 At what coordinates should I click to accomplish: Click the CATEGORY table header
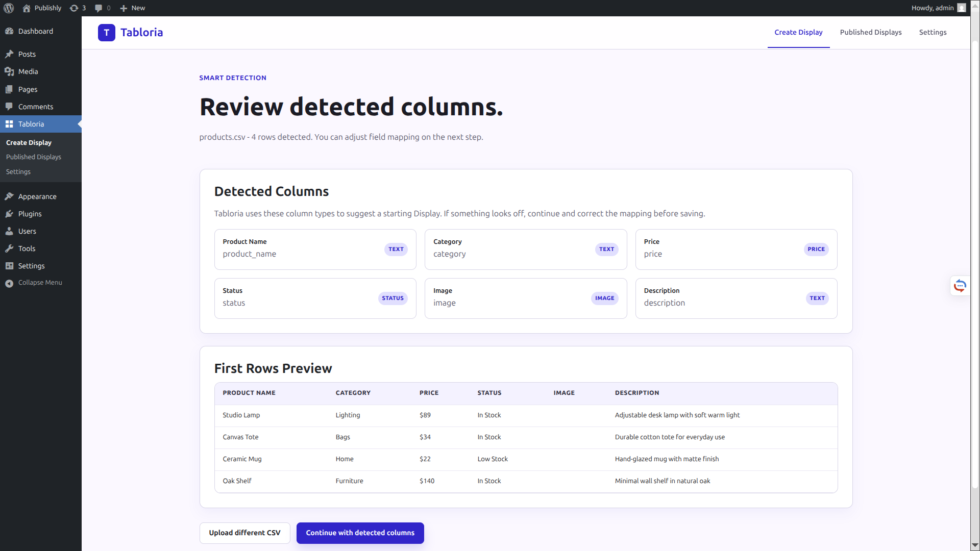click(x=353, y=393)
